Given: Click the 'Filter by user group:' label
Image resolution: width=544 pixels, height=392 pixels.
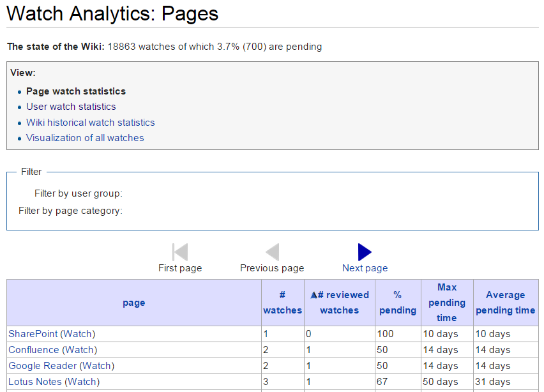Looking at the screenshot, I should click(79, 193).
